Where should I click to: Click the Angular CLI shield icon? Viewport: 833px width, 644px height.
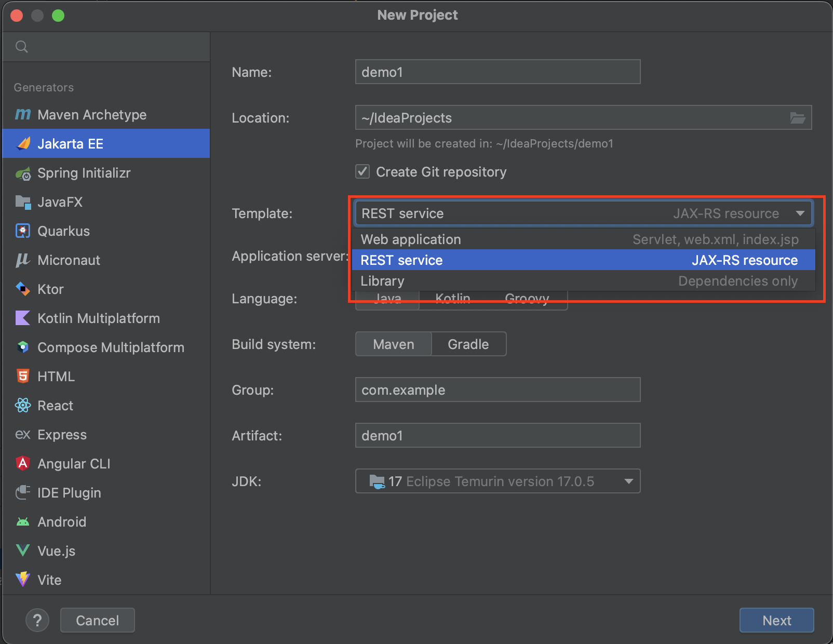click(23, 463)
